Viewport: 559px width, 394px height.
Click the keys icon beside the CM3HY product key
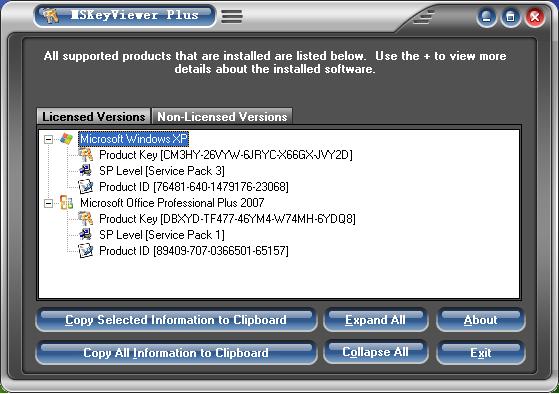click(86, 155)
